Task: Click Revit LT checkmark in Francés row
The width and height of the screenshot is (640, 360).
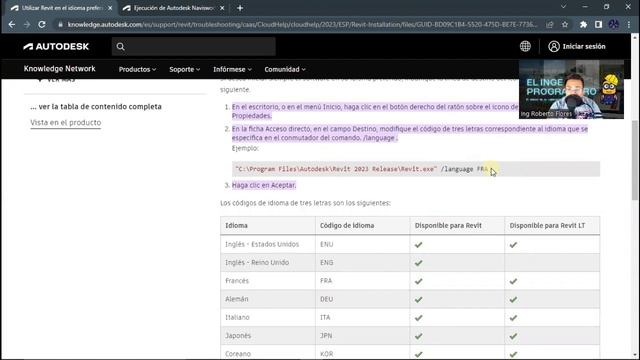Action: [513, 281]
